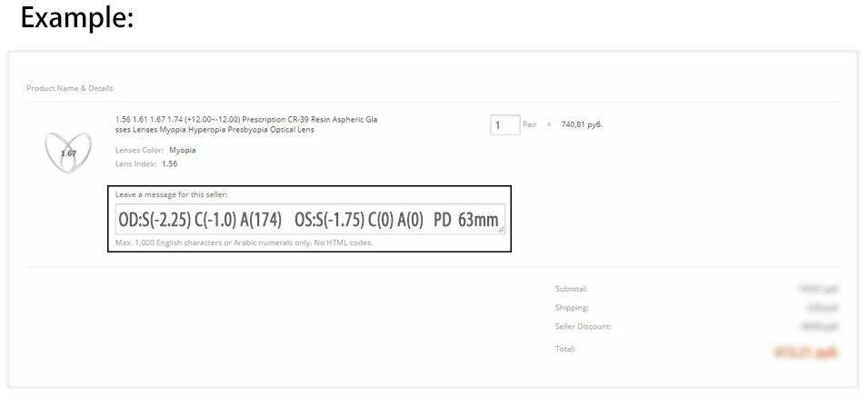Click the 'Shipping:' label

(572, 308)
